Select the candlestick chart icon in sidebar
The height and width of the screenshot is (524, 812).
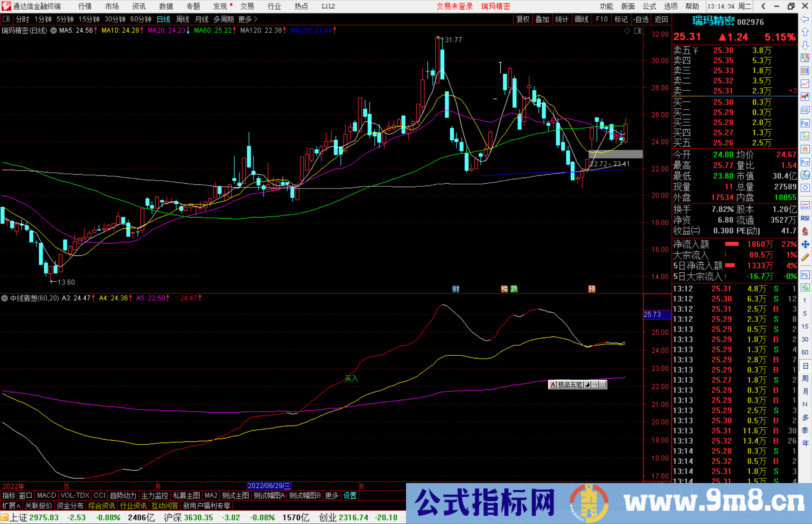pos(805,97)
